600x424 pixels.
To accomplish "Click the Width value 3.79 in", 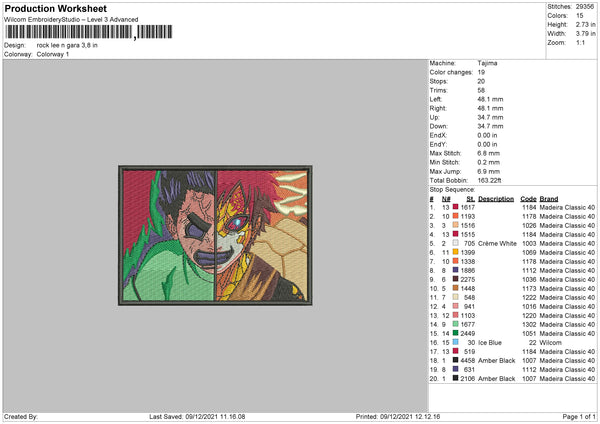I will (x=586, y=34).
